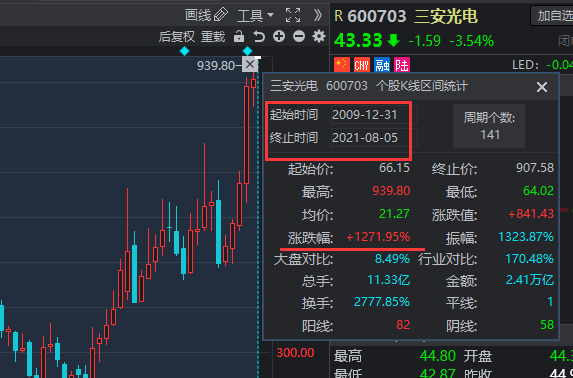
Task: Open chart settings gear icon
Action: click(x=319, y=36)
